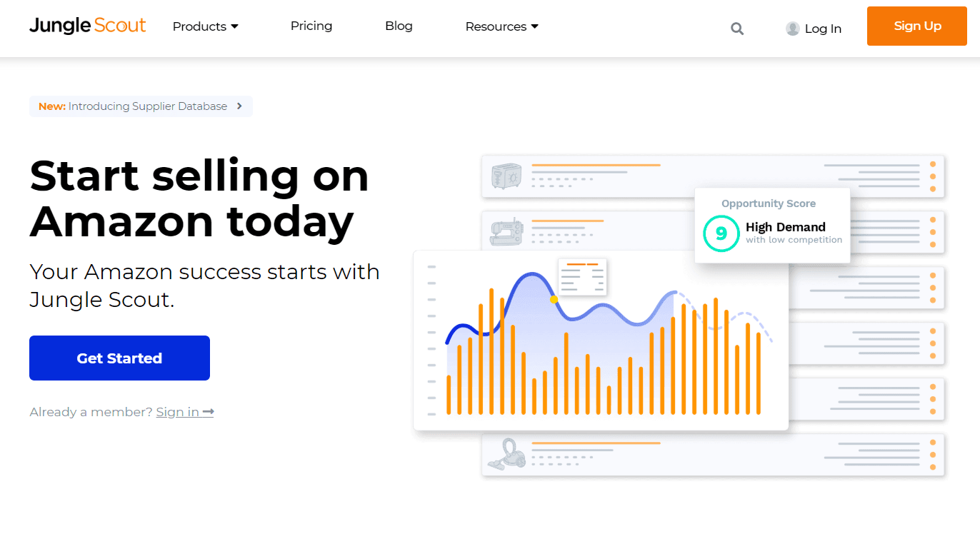Go to the Blog page
The width and height of the screenshot is (980, 539).
[x=399, y=26]
